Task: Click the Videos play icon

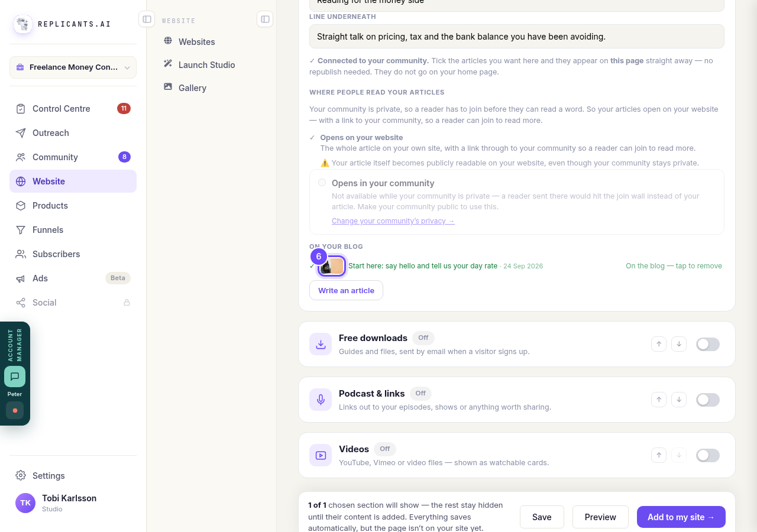Action: tap(321, 455)
